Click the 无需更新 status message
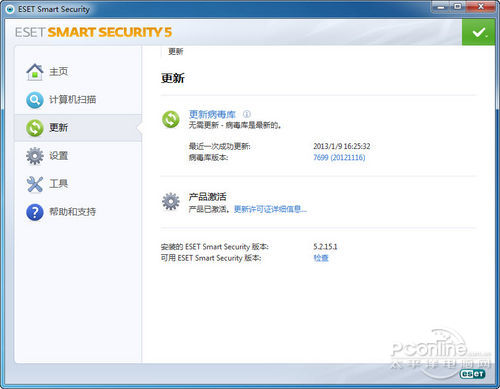This screenshot has height=389, width=500. (235, 125)
